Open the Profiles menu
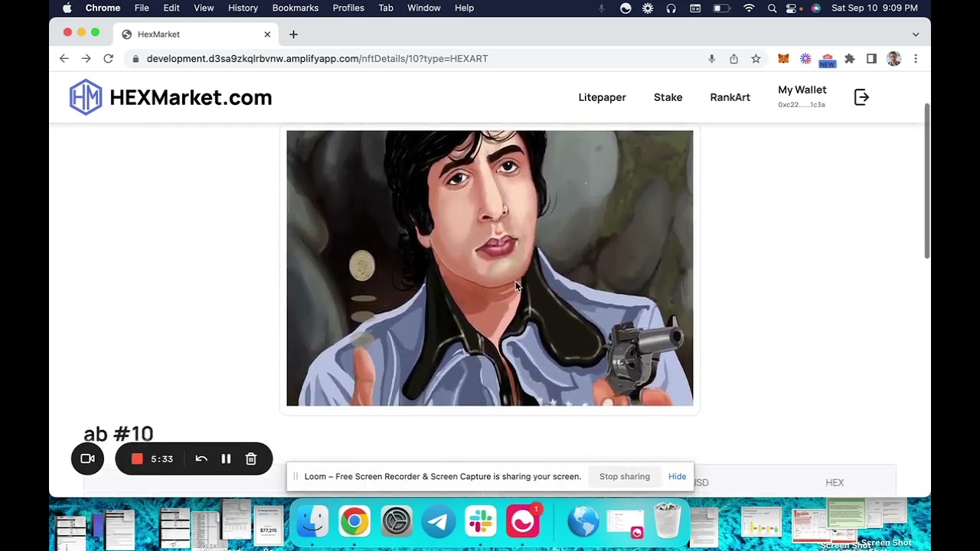 click(x=348, y=8)
